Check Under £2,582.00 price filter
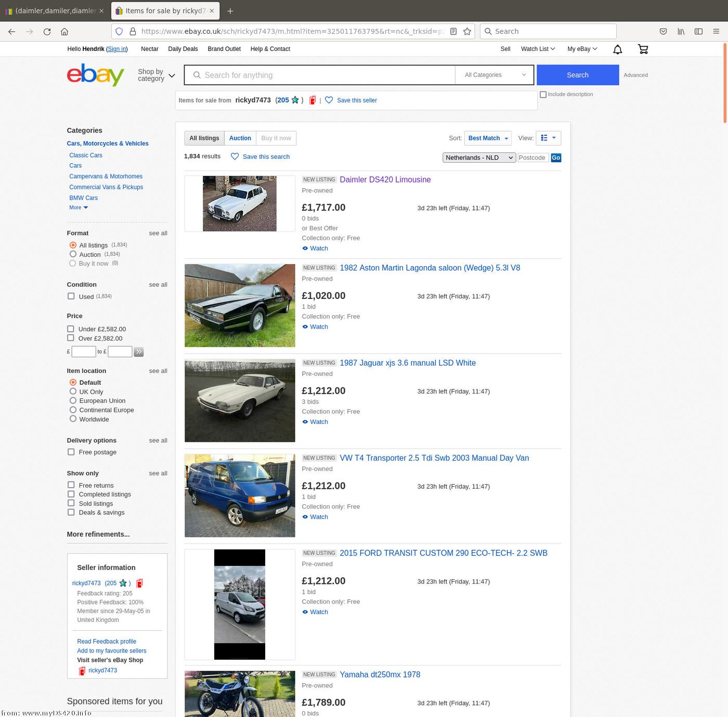 71,329
